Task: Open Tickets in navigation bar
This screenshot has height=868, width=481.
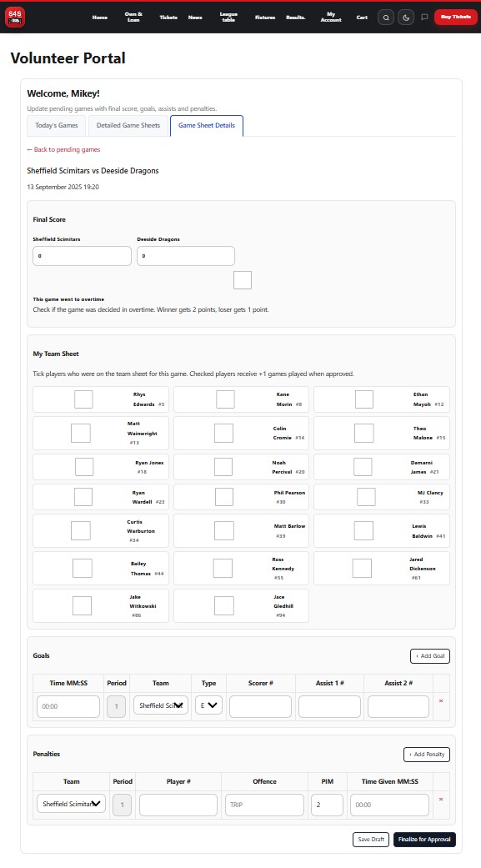Action: pos(168,18)
